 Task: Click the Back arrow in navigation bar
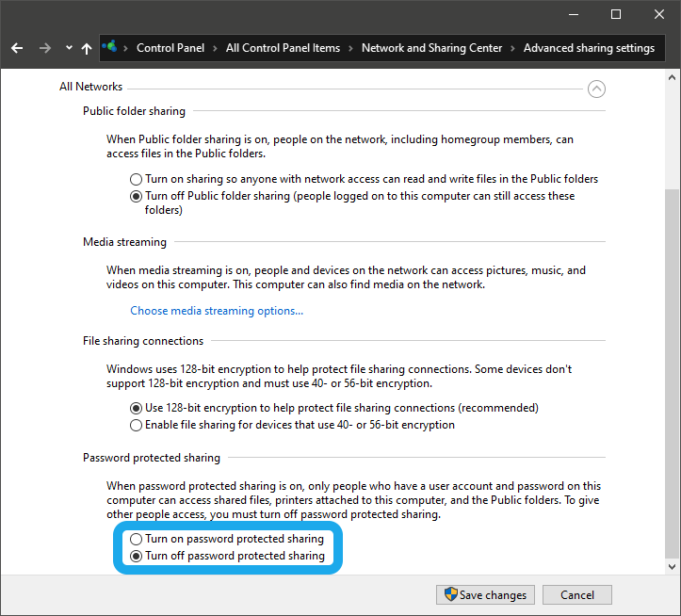tap(17, 48)
